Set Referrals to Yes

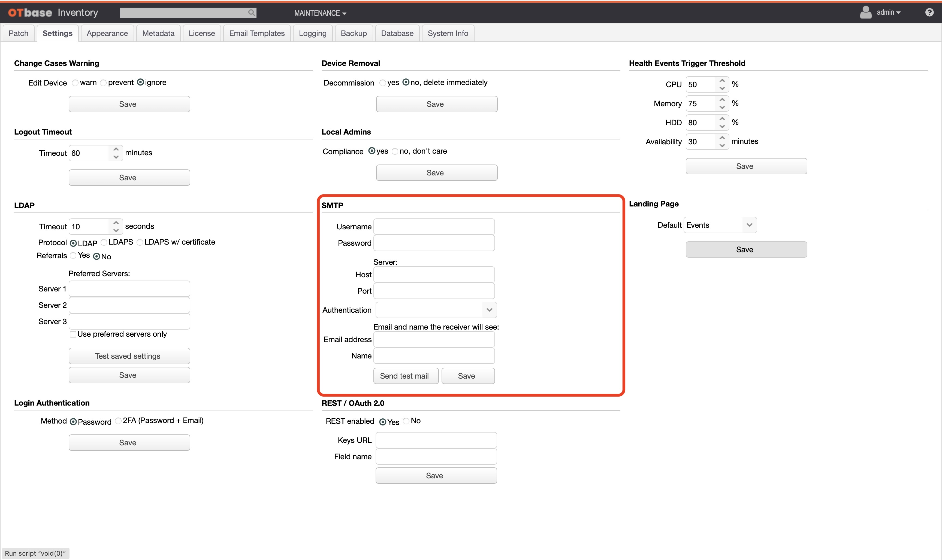(73, 256)
